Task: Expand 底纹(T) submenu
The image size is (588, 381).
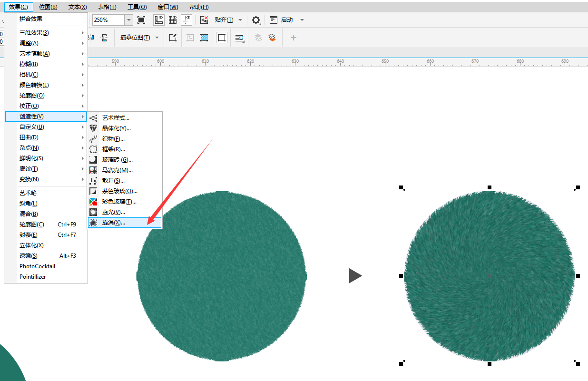Action: (x=46, y=169)
